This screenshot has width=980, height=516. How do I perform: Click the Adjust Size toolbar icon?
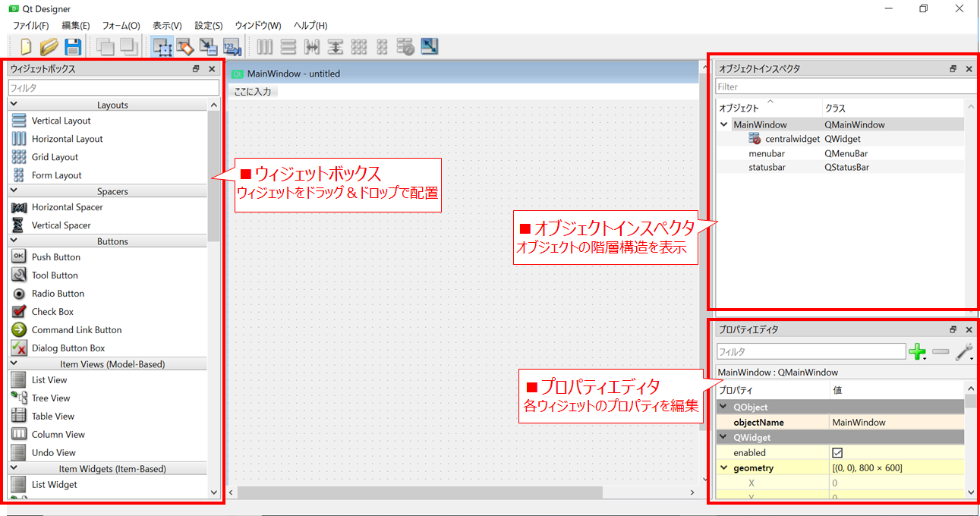click(429, 46)
